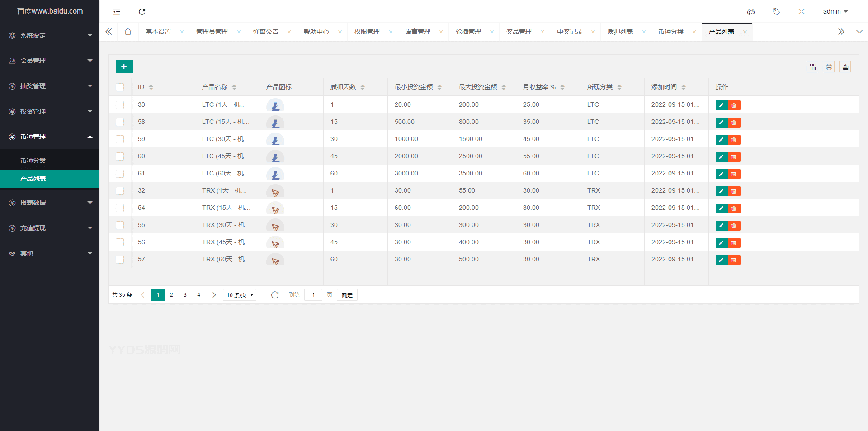This screenshot has width=868, height=431.
Task: Check the row with ID 56
Action: (120, 242)
